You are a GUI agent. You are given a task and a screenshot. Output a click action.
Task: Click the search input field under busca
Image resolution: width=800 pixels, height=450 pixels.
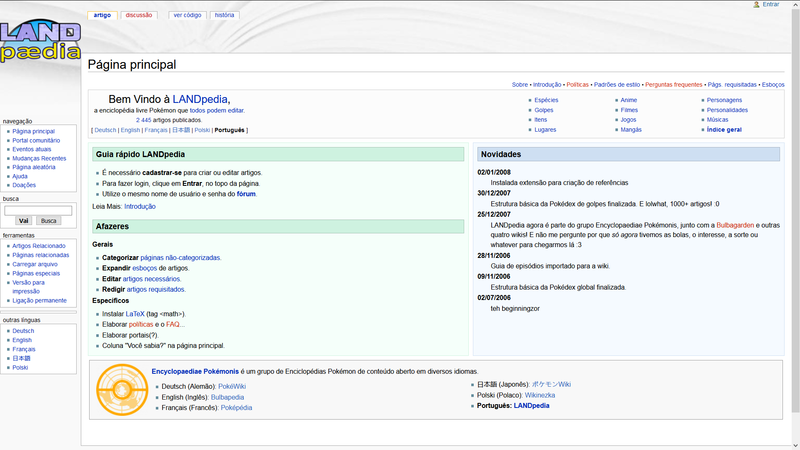(x=38, y=210)
